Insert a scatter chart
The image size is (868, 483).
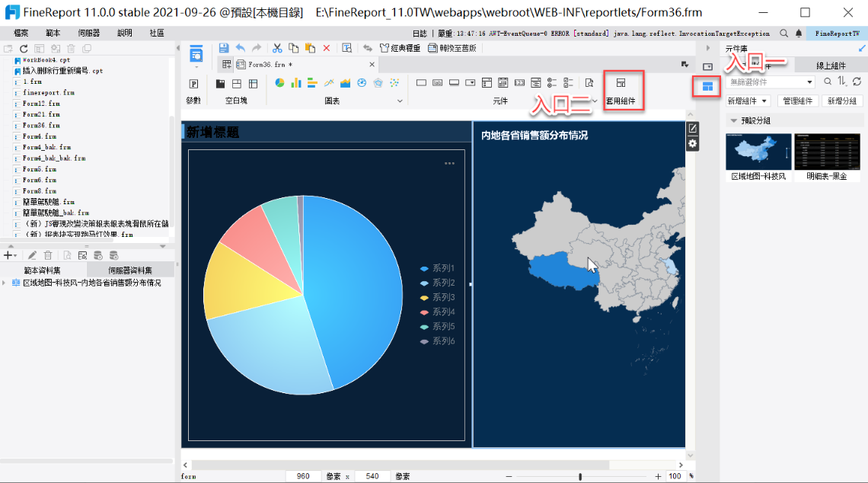(394, 83)
